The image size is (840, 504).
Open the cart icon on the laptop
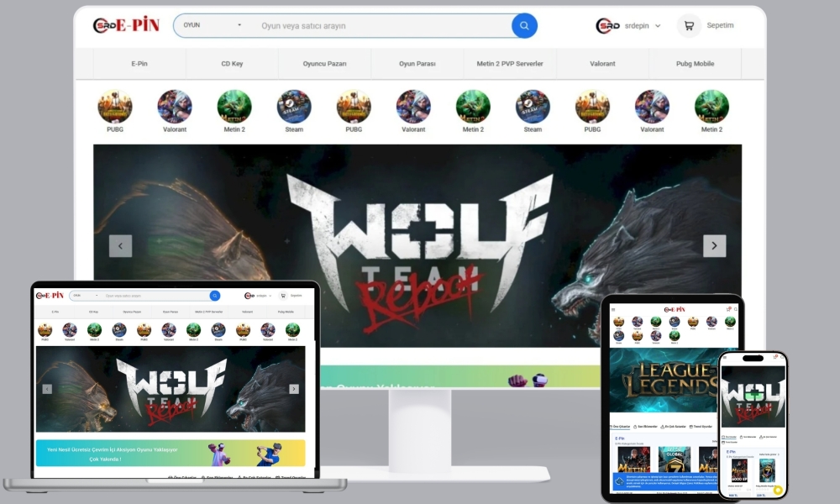coord(283,296)
